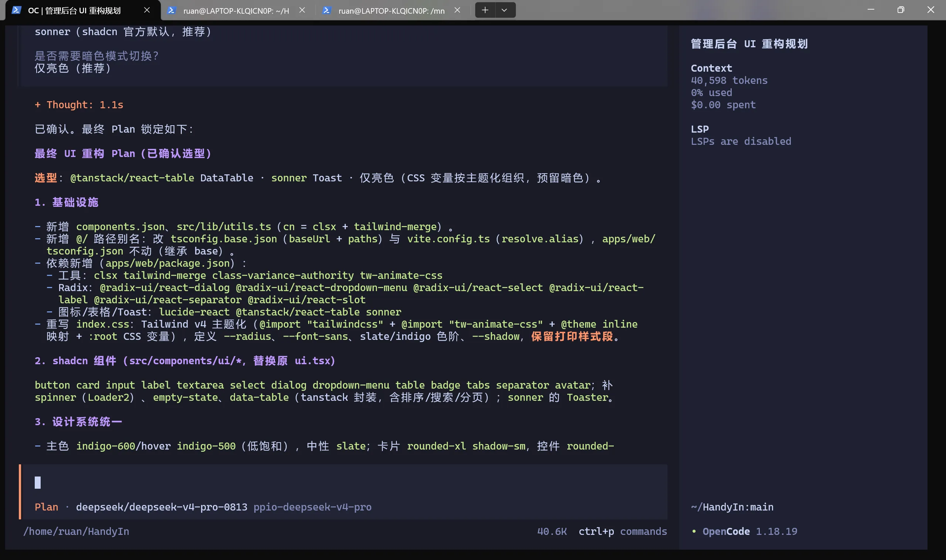Click 'index.css' file name
Screen dimensions: 946x560
[103, 324]
